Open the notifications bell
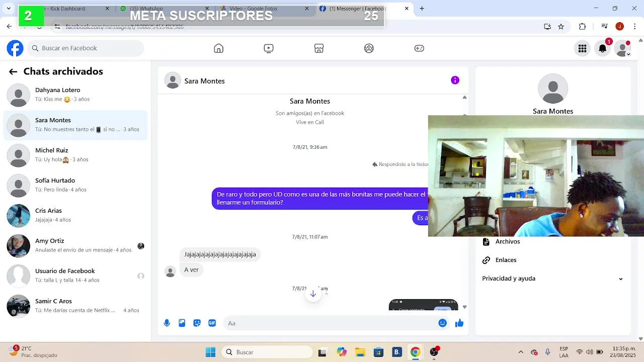The height and width of the screenshot is (362, 644). (602, 48)
